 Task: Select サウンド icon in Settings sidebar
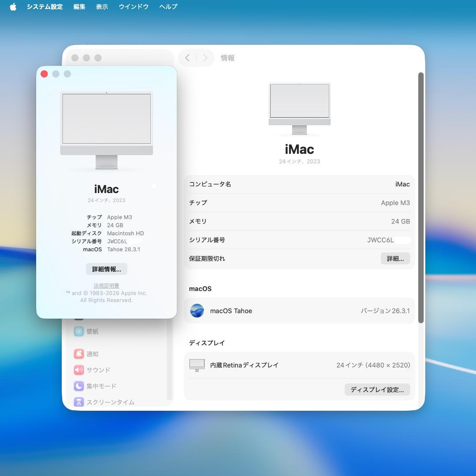tap(79, 370)
